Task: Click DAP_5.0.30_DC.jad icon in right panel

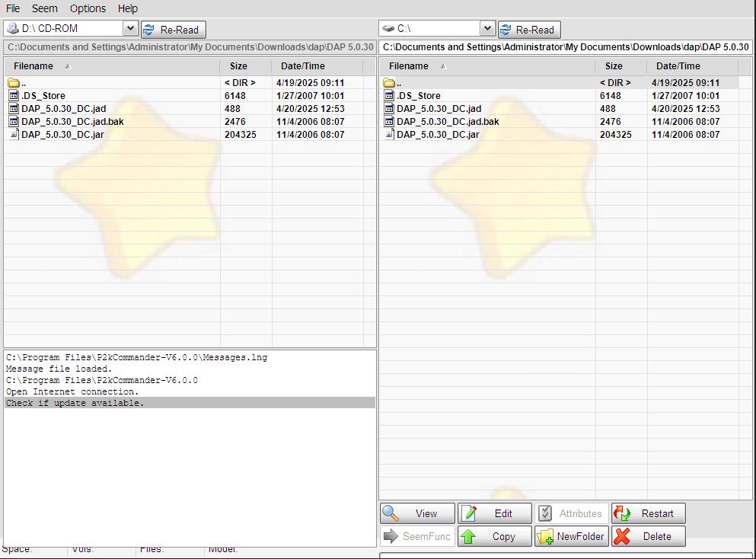Action: point(389,108)
